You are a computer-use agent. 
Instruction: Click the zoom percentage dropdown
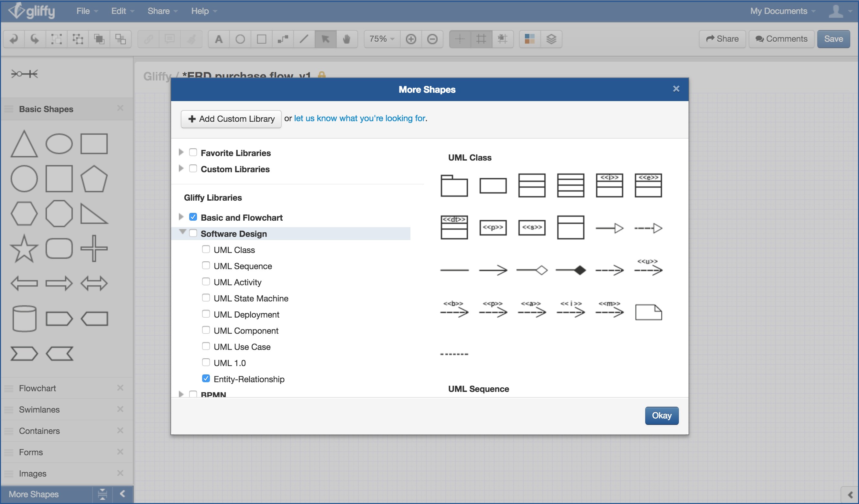[x=381, y=38]
